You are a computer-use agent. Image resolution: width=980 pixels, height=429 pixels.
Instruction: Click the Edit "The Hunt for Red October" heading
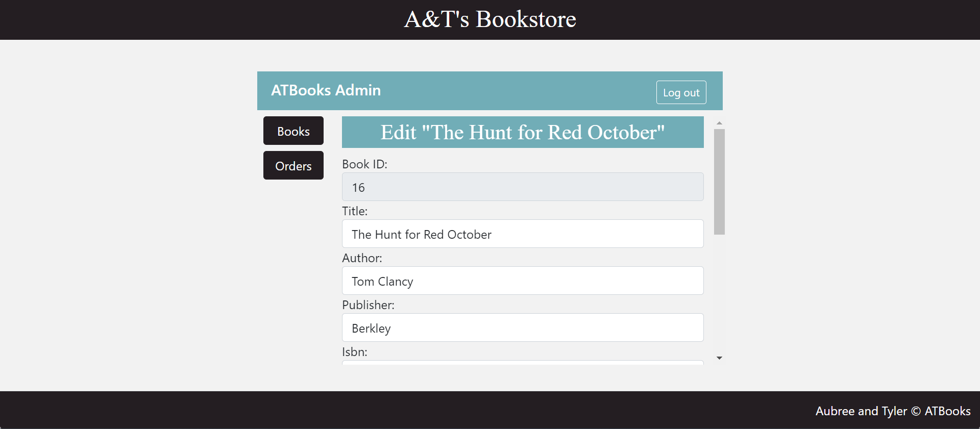[523, 132]
